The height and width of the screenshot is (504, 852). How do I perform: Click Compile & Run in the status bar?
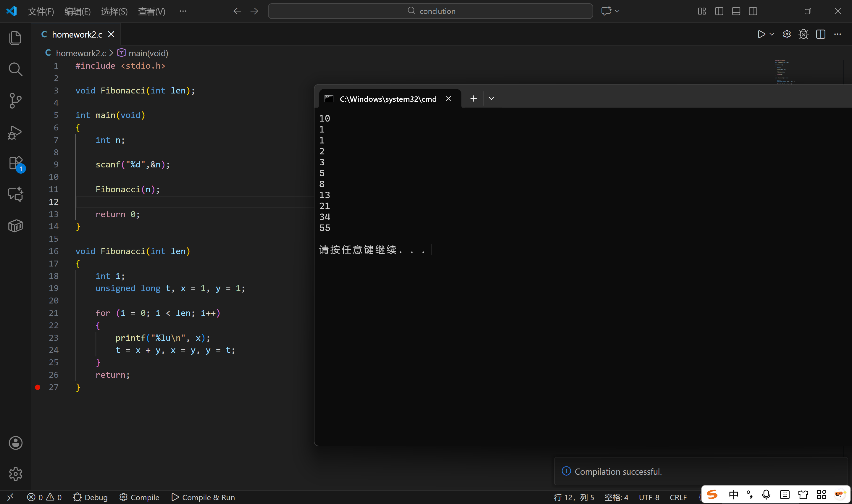(x=203, y=497)
